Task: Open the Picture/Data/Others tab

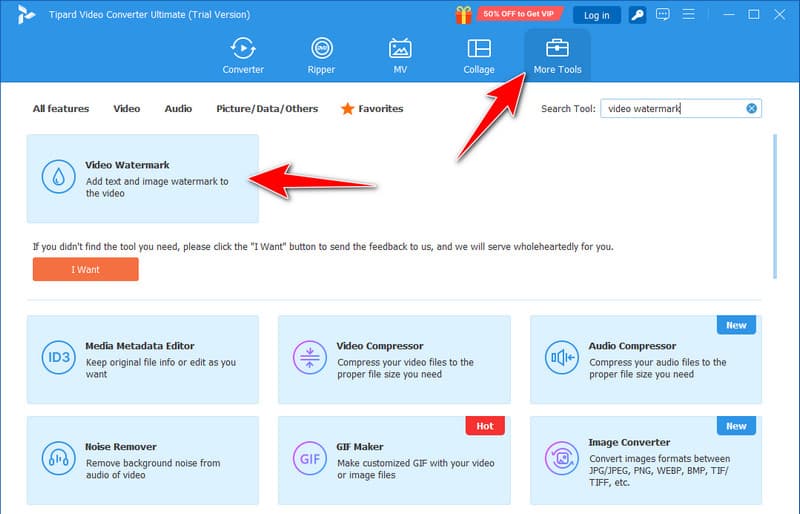Action: pos(267,109)
